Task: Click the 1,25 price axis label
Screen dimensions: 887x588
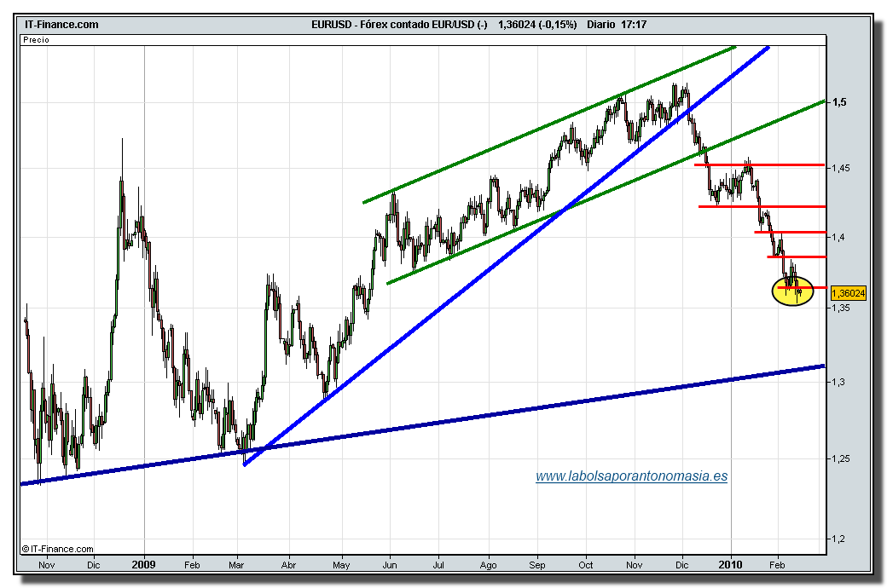Action: click(840, 458)
